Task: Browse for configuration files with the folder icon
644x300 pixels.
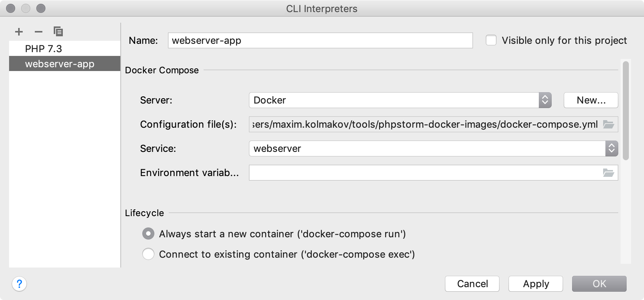Action: 608,124
